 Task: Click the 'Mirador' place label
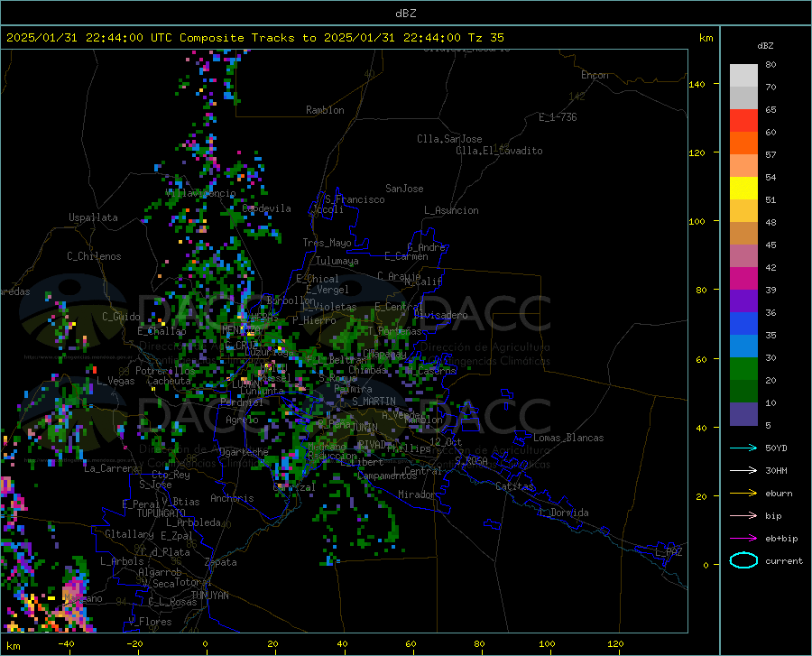coord(416,494)
